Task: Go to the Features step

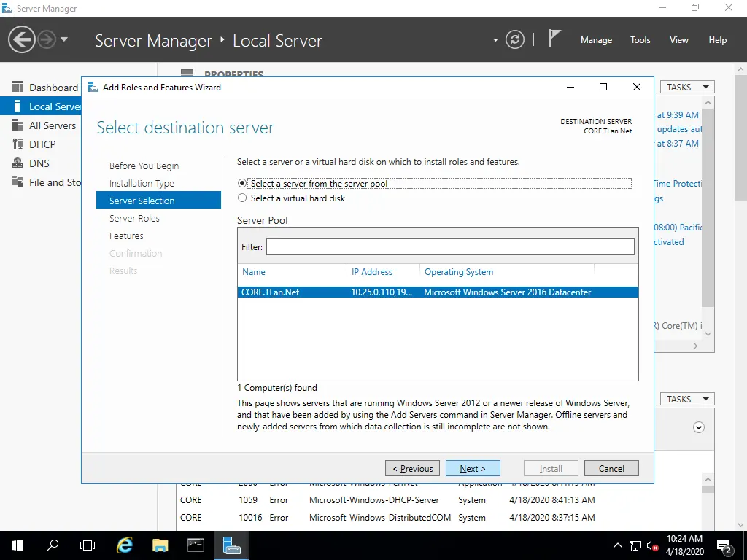Action: (x=126, y=236)
